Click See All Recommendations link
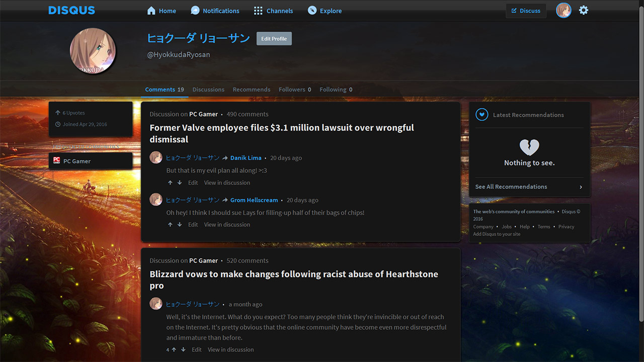The width and height of the screenshot is (644, 362). [511, 187]
